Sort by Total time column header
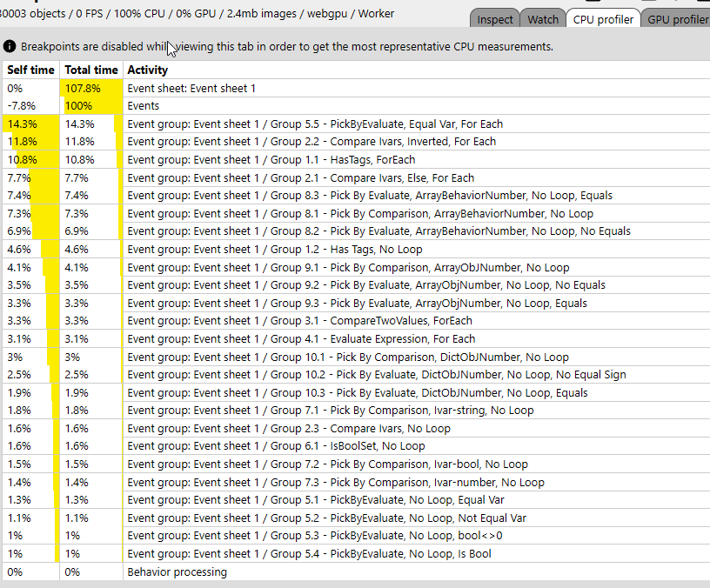The width and height of the screenshot is (710, 588). 90,70
